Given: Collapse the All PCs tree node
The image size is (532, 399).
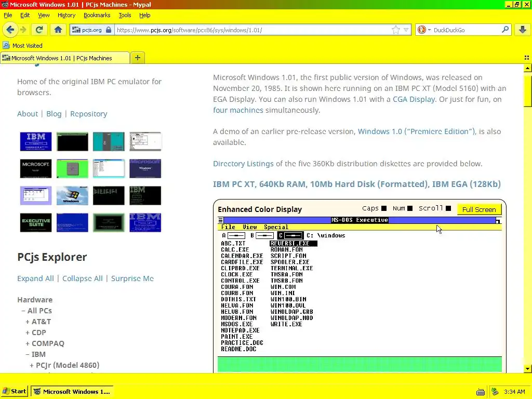Looking at the screenshot, I should (x=23, y=311).
